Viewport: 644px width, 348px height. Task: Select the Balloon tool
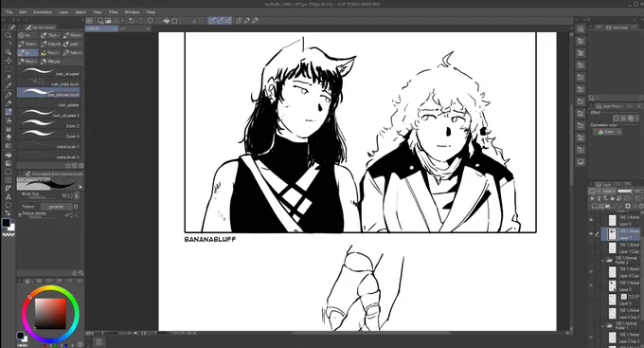(x=8, y=205)
